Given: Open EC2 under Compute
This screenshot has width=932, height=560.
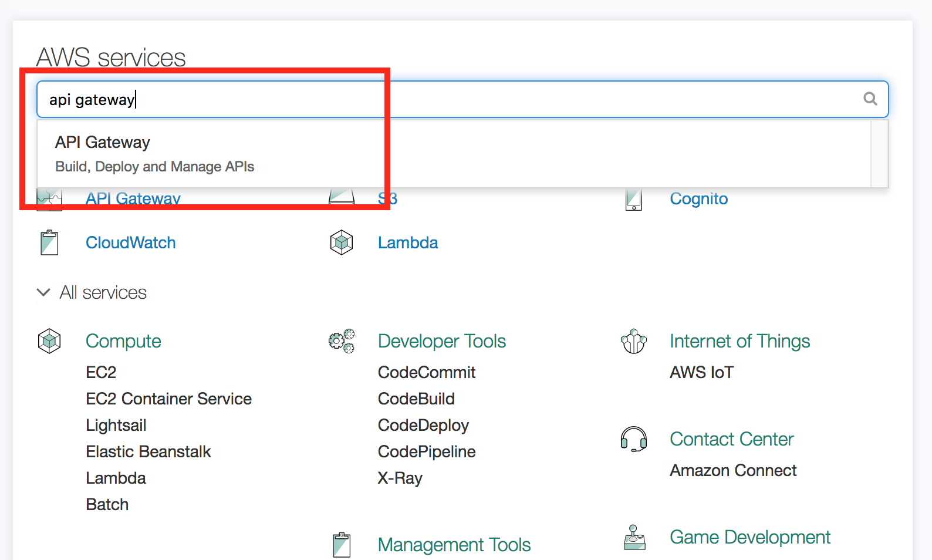Looking at the screenshot, I should click(101, 372).
